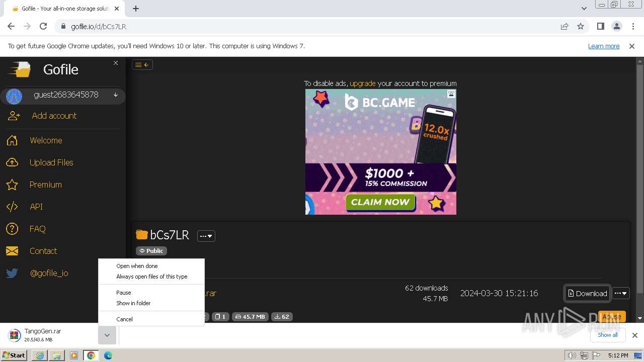
Task: Close the downloads bar
Action: pyautogui.click(x=635, y=335)
